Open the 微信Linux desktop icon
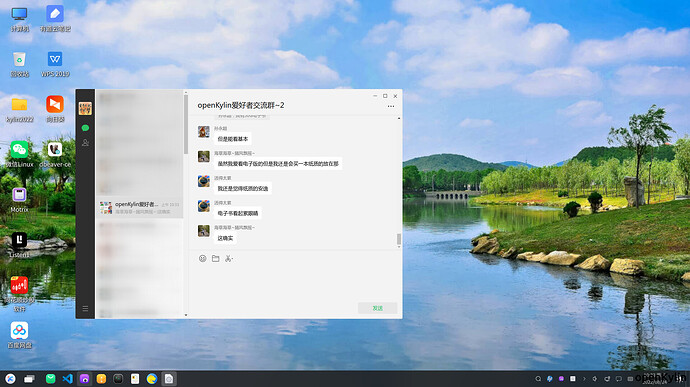Viewport: 690px width, 387px height. pyautogui.click(x=19, y=155)
